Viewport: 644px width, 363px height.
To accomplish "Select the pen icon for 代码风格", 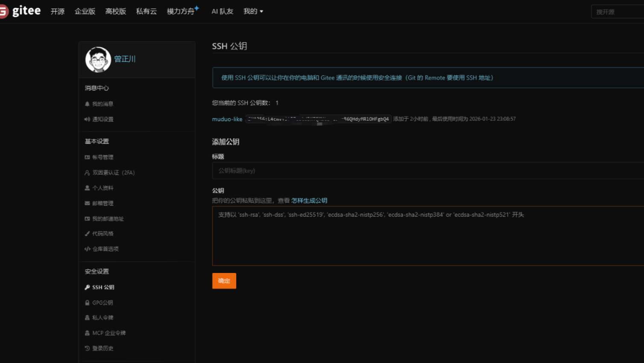I will (87, 233).
